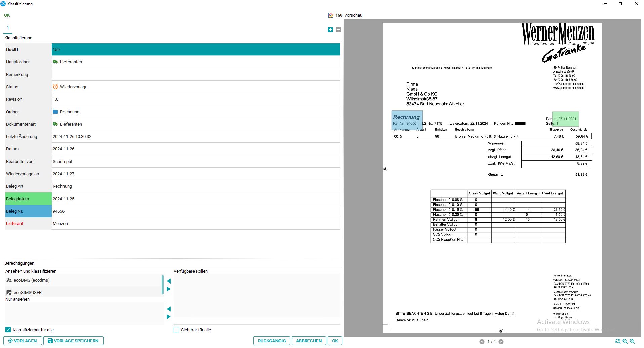Select classification tab 1
The height and width of the screenshot is (348, 644).
tap(8, 28)
